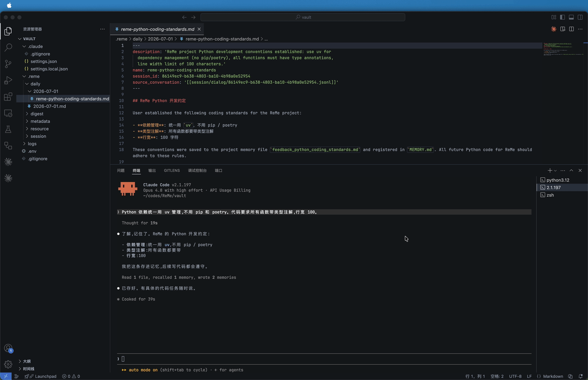Open the Run and Debug view icon
This screenshot has width=588, height=380.
coord(8,80)
